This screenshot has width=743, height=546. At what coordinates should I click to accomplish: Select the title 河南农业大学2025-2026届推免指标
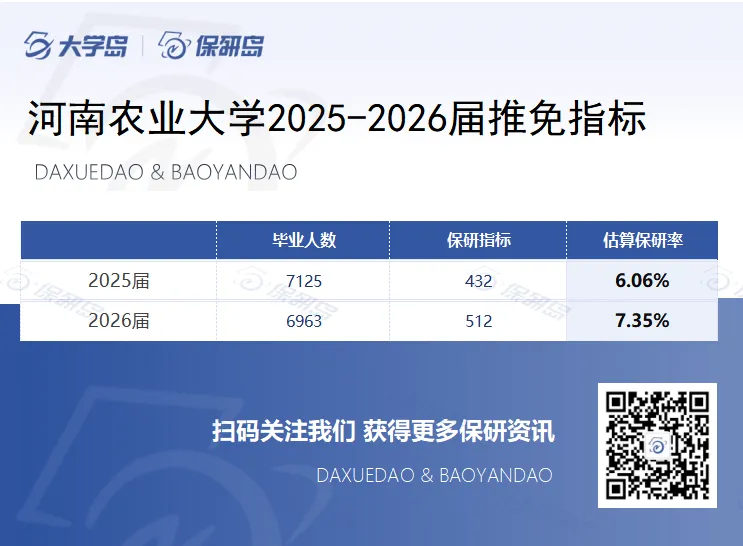click(x=337, y=118)
